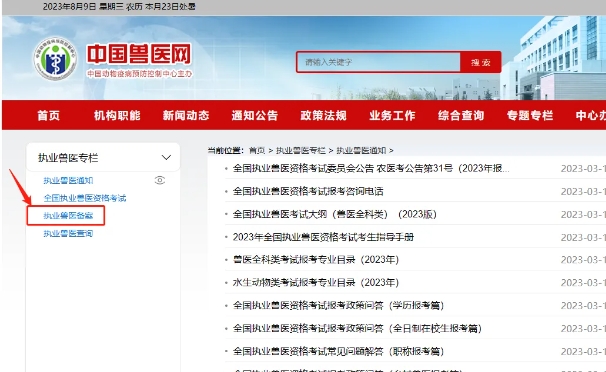
Task: Focus the keyword search input field
Action: (x=378, y=62)
